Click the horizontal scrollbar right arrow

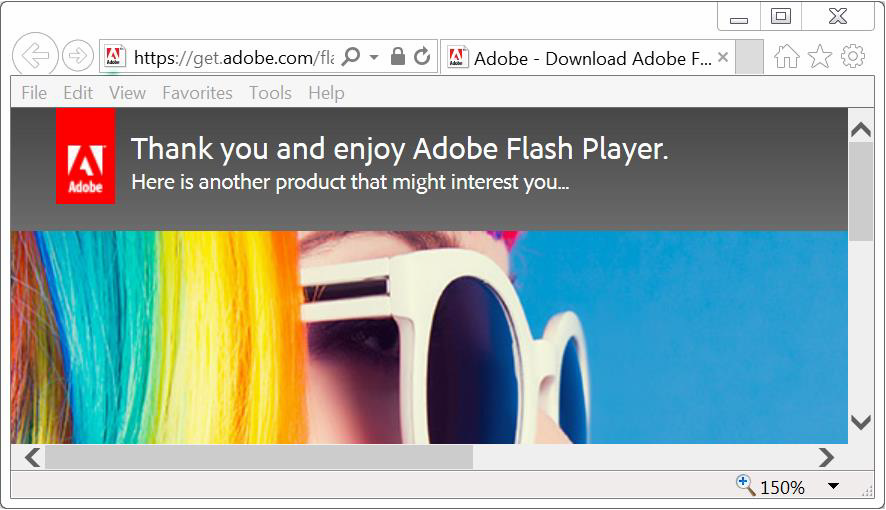(x=826, y=457)
